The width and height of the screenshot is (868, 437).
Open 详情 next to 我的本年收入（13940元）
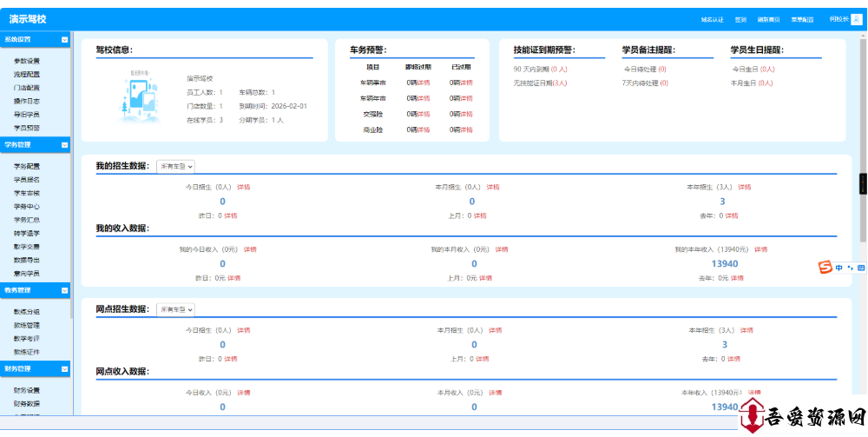761,250
